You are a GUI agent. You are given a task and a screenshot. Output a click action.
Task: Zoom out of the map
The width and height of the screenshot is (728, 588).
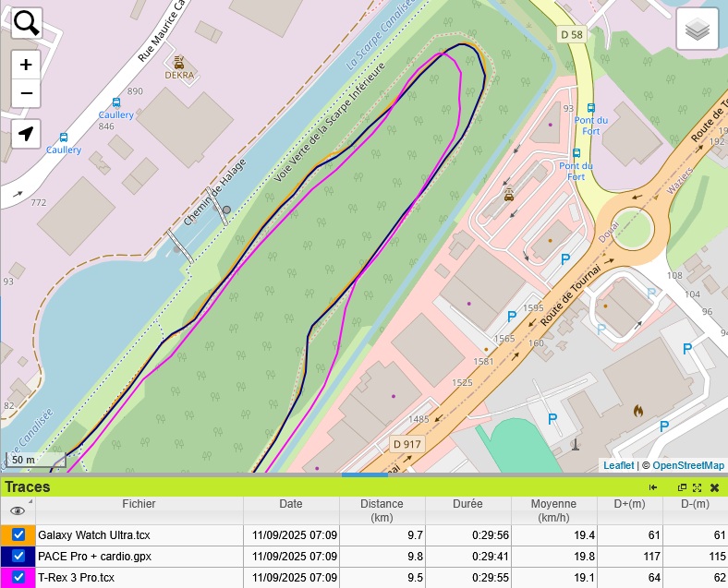(x=26, y=93)
